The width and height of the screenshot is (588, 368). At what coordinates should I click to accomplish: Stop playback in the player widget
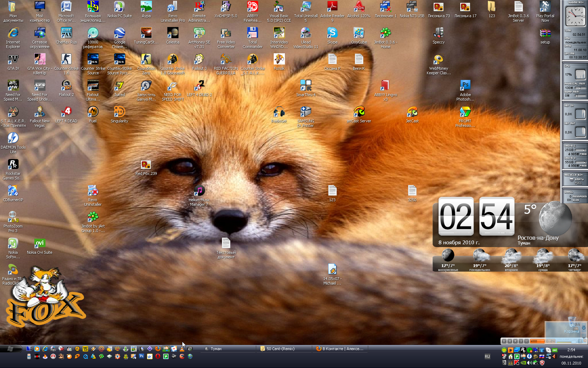coord(515,341)
